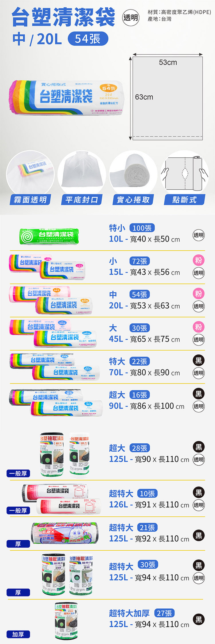The height and width of the screenshot is (644, 215).
Task: Click the green 特小 10L roll image
Action: click(x=49, y=236)
